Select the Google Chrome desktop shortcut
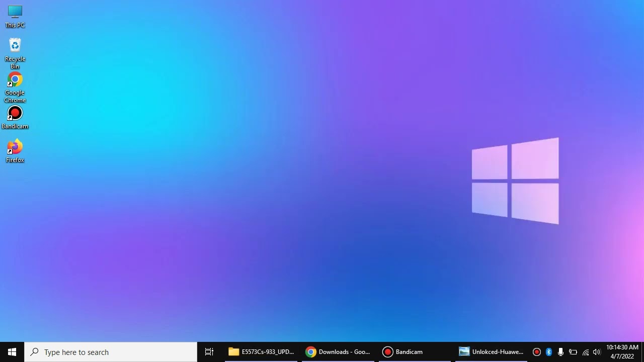644x362 pixels. (x=15, y=87)
